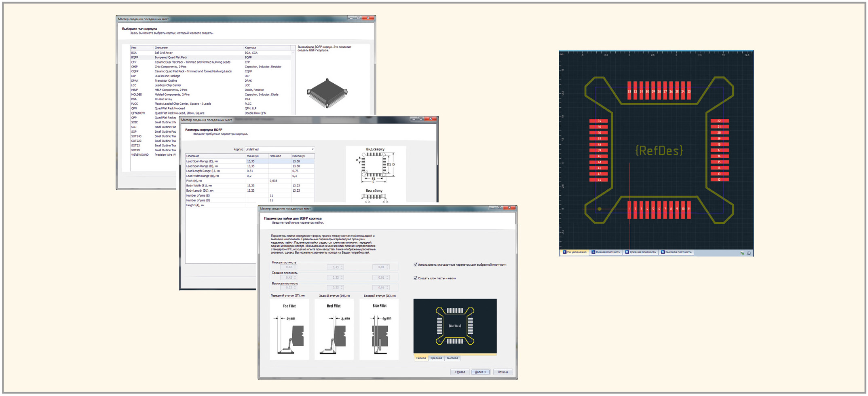Click pad 44 in the footprint editor
The width and height of the screenshot is (868, 396).
(598, 180)
